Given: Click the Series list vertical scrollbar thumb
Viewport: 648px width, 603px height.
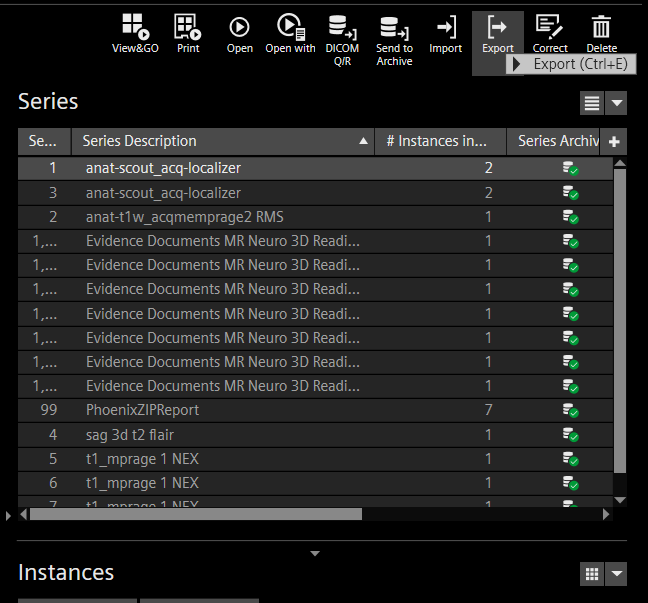Looking at the screenshot, I should [x=619, y=321].
